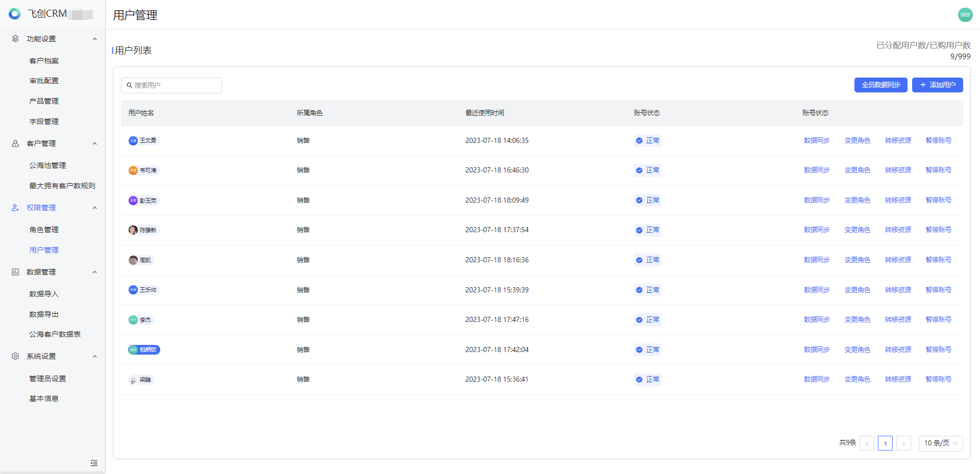The width and height of the screenshot is (980, 474).
Task: Focus the 搜索用户 search field
Action: [x=171, y=85]
